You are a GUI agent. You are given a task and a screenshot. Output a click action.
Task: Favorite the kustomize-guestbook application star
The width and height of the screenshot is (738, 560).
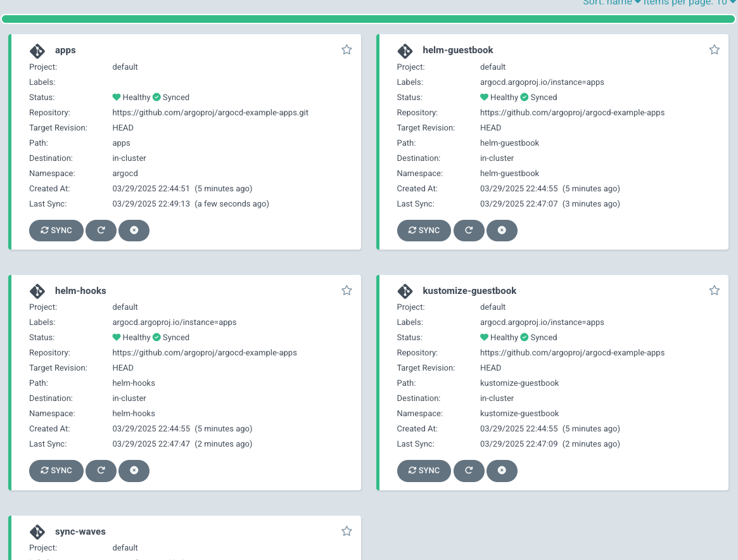(x=714, y=290)
